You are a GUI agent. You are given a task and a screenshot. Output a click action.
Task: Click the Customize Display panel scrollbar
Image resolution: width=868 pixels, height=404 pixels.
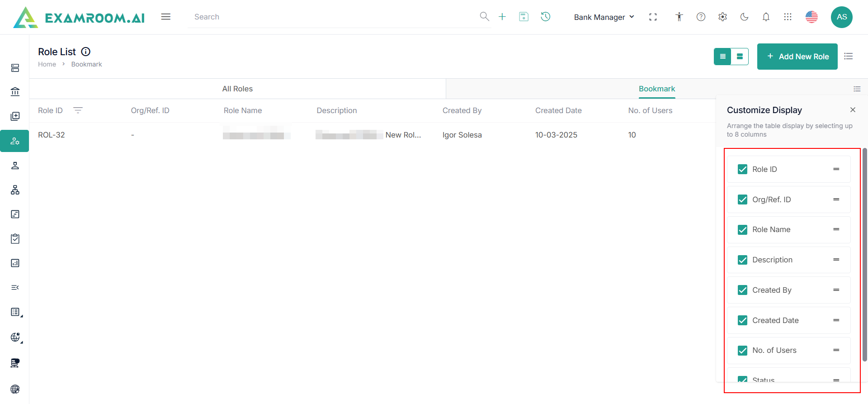coord(864,253)
